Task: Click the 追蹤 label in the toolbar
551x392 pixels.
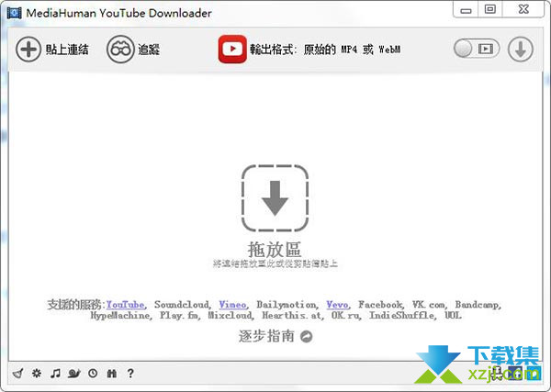Action: [x=149, y=50]
